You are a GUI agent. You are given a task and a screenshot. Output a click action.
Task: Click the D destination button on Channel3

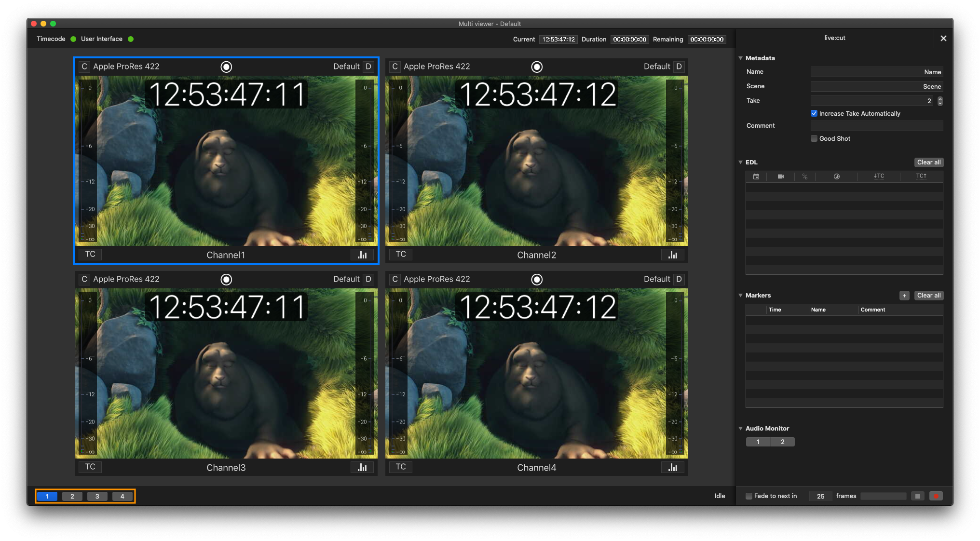[368, 279]
